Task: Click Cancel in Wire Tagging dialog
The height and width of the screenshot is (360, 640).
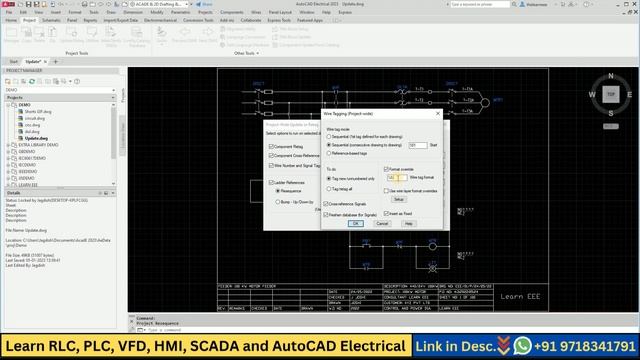Action: coord(382,224)
